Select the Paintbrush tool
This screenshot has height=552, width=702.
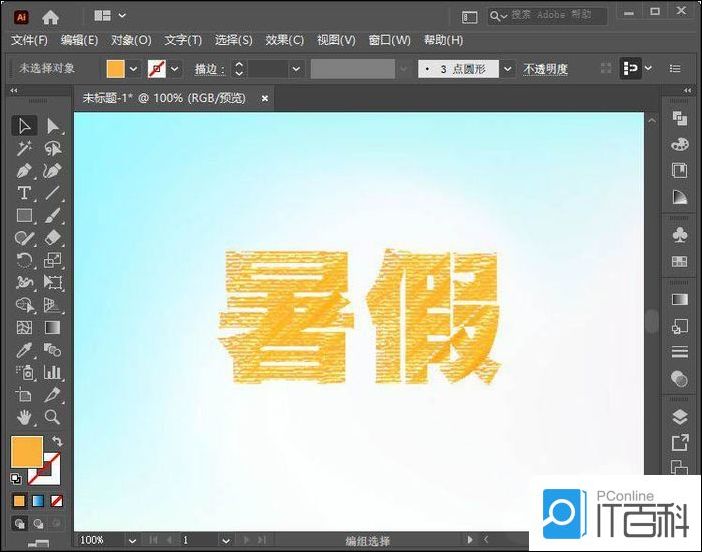[53, 215]
